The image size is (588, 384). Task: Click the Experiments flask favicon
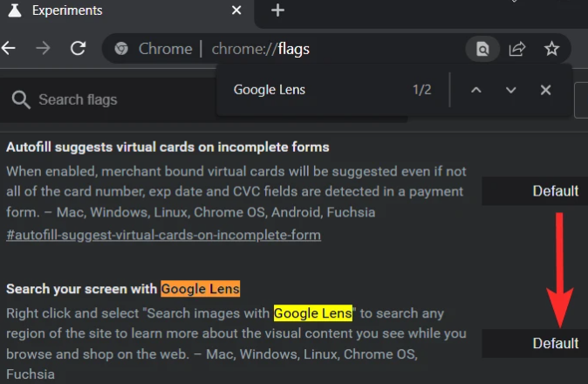pos(15,10)
